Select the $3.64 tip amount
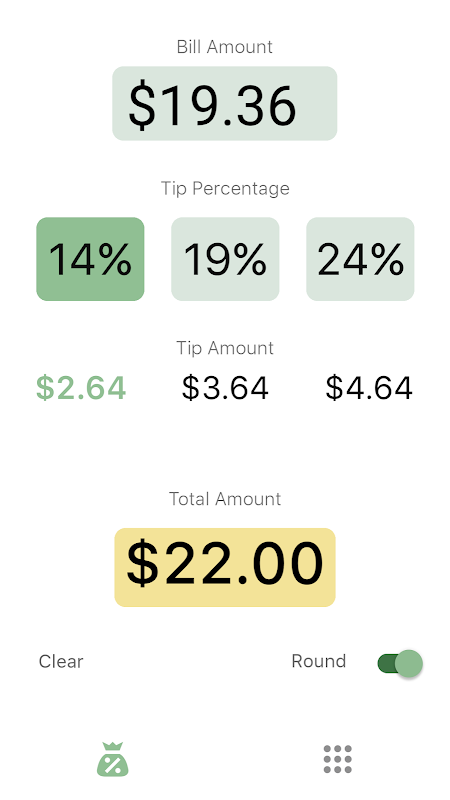Screen dimensions: 450x800 pos(225,388)
